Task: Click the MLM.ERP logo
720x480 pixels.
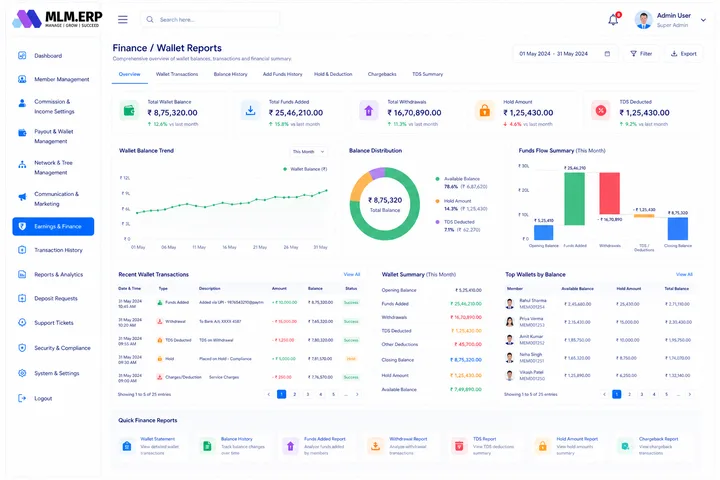Action: 57,19
